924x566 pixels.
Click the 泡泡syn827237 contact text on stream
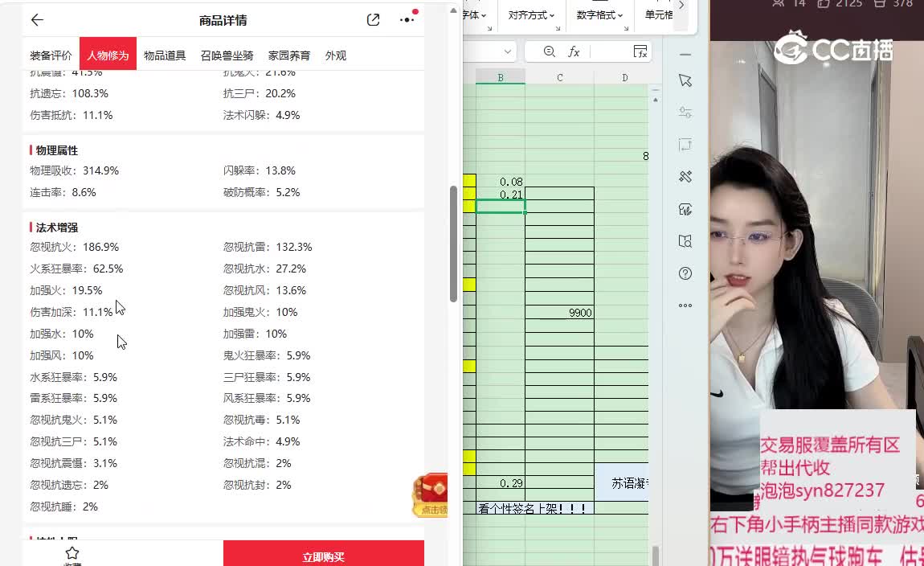823,490
